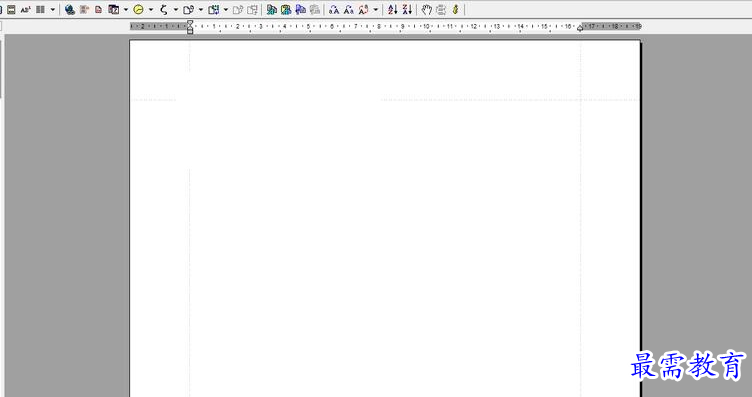Click the document with blue arrows icon
The width and height of the screenshot is (752, 397).
pos(213,9)
